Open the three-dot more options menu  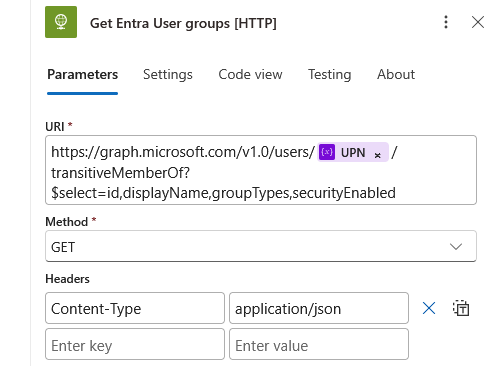(x=446, y=22)
